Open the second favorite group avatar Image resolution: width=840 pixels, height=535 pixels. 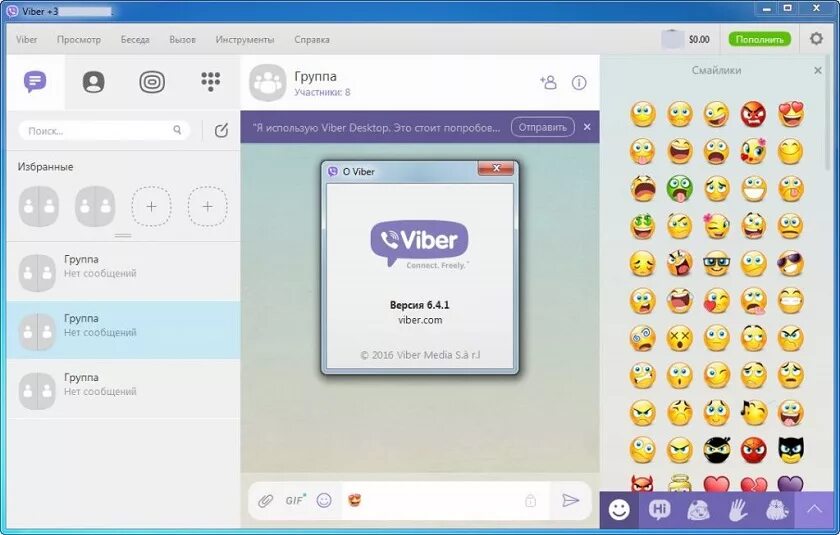click(95, 206)
